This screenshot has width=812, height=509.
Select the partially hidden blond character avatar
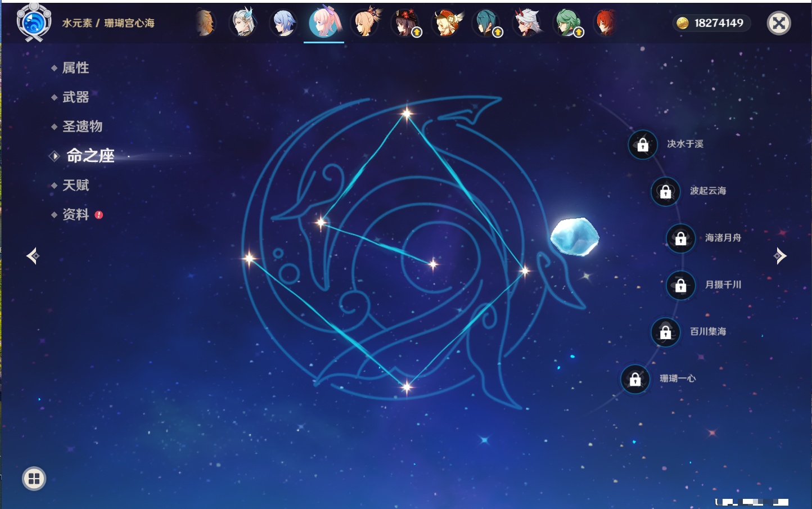pyautogui.click(x=205, y=23)
